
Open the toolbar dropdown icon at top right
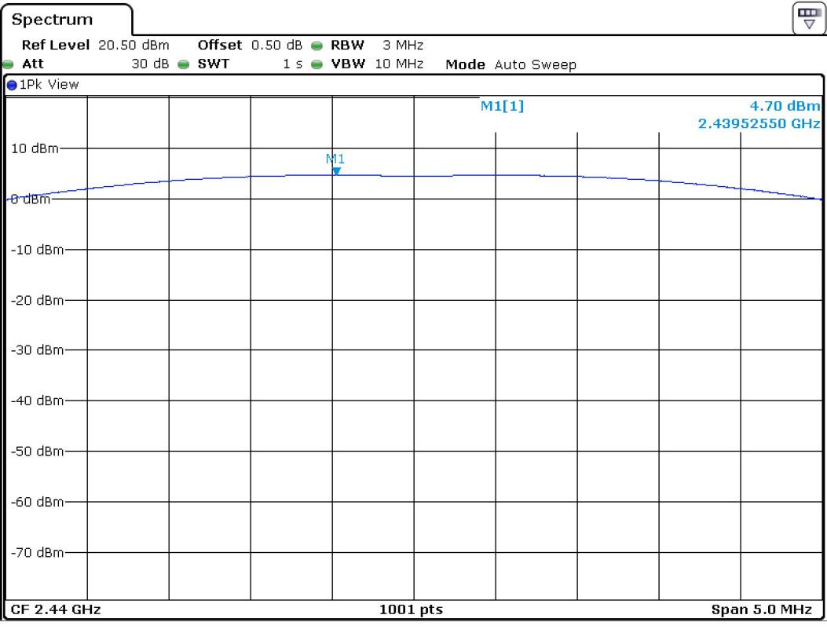(808, 19)
